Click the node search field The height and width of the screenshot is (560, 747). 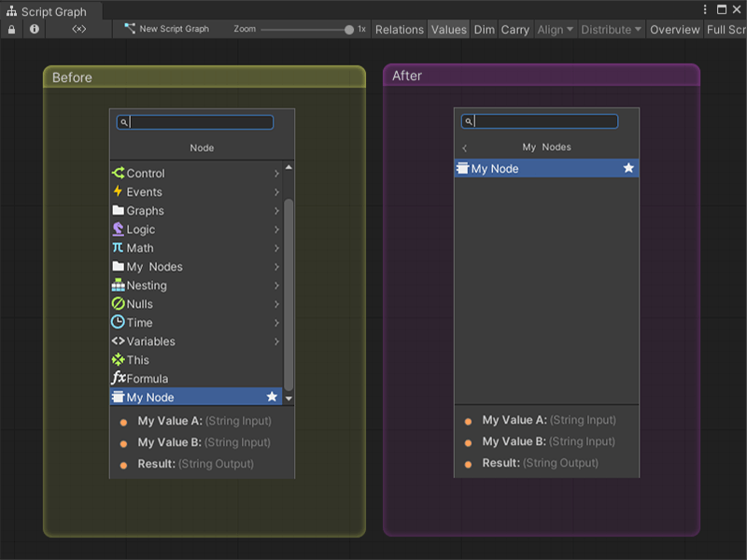tap(193, 121)
